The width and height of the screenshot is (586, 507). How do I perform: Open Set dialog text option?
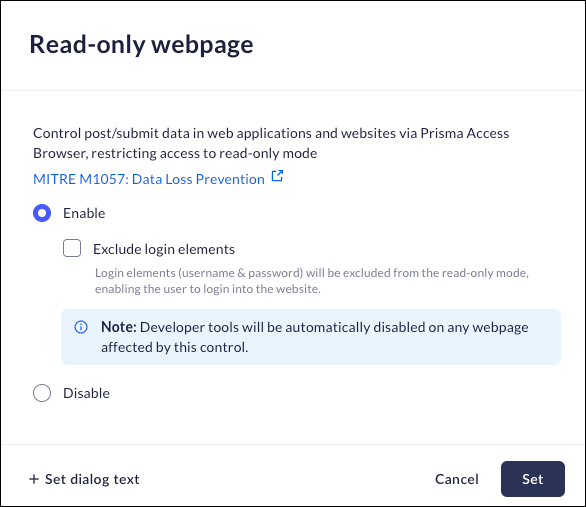(x=84, y=479)
